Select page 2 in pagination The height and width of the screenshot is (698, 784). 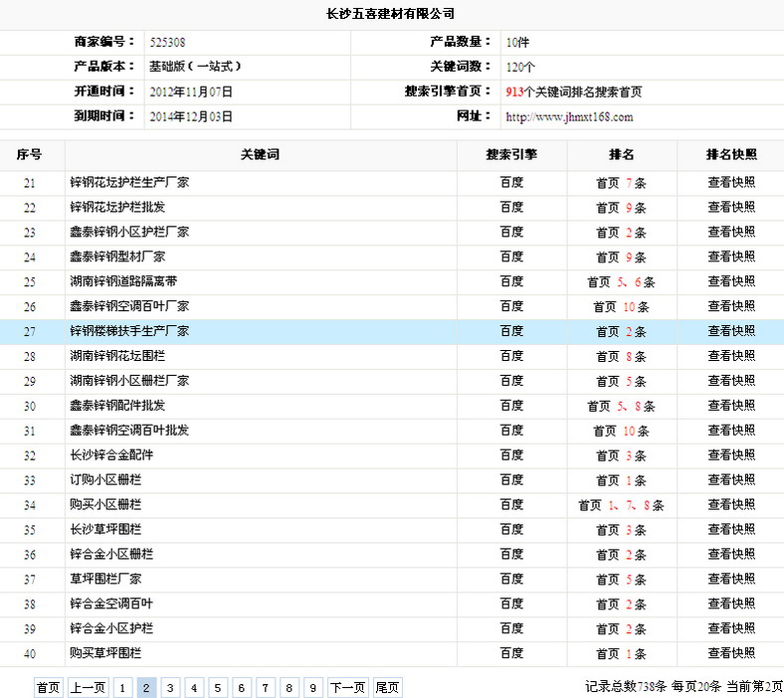(146, 687)
